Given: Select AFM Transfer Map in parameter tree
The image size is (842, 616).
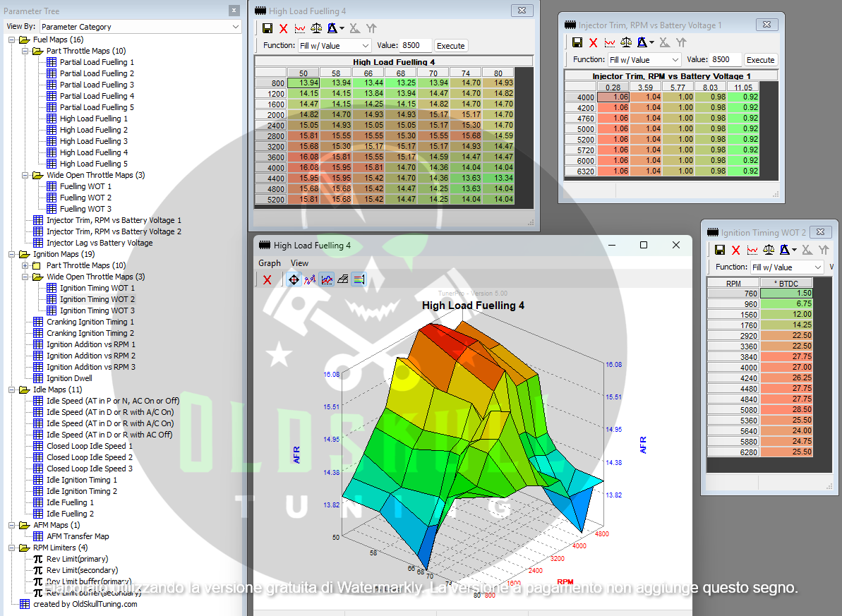Looking at the screenshot, I should [x=78, y=536].
